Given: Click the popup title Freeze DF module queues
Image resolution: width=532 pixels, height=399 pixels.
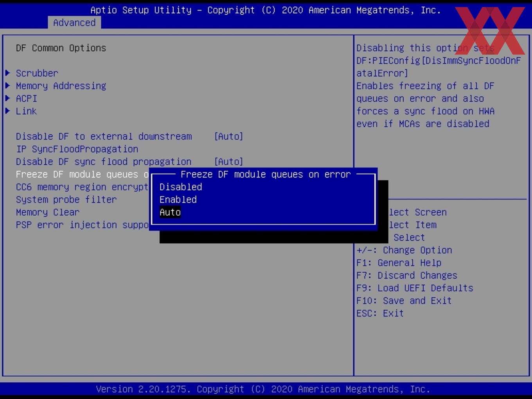Looking at the screenshot, I should [266, 174].
